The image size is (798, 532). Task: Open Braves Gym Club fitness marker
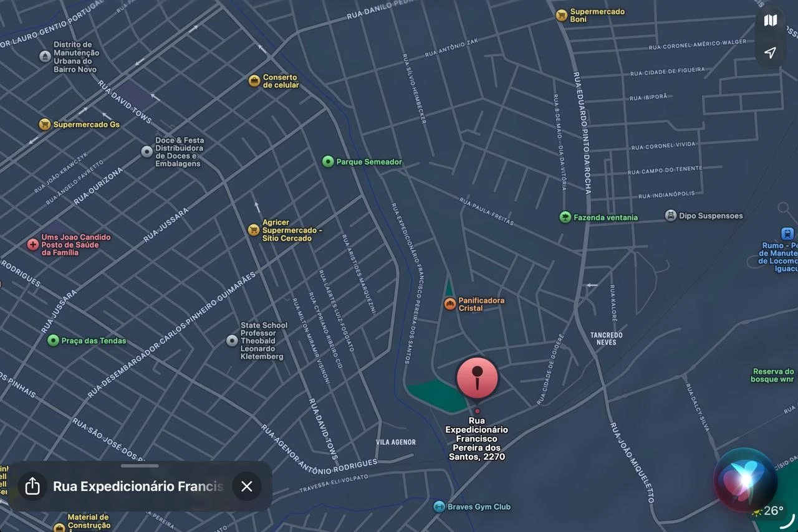(x=439, y=506)
